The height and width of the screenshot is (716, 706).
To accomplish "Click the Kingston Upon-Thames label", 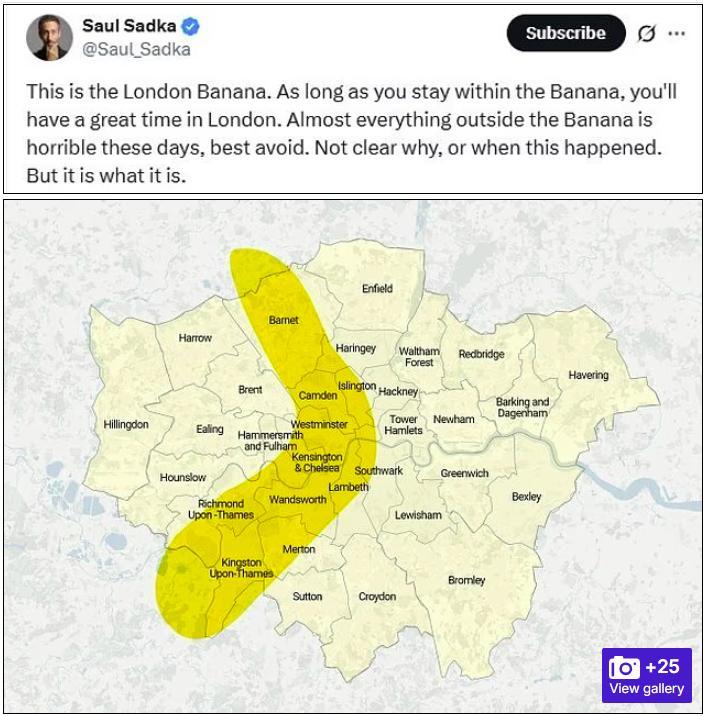I will pyautogui.click(x=241, y=568).
